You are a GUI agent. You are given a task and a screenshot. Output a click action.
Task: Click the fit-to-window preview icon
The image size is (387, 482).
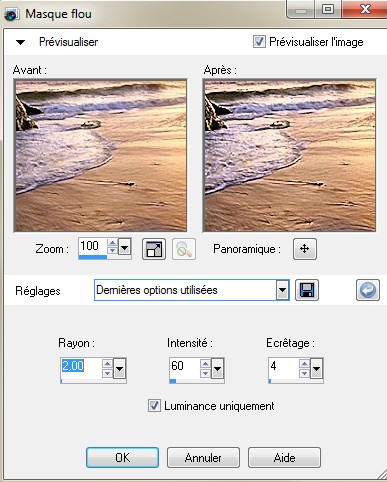[154, 249]
